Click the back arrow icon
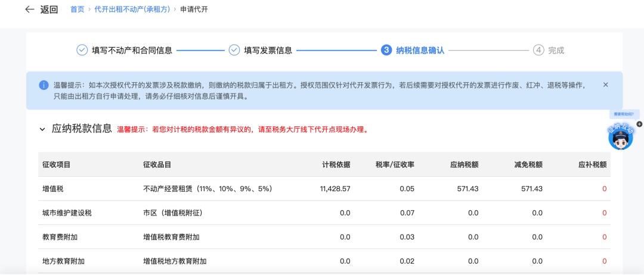This screenshot has height=275, width=644. point(30,10)
